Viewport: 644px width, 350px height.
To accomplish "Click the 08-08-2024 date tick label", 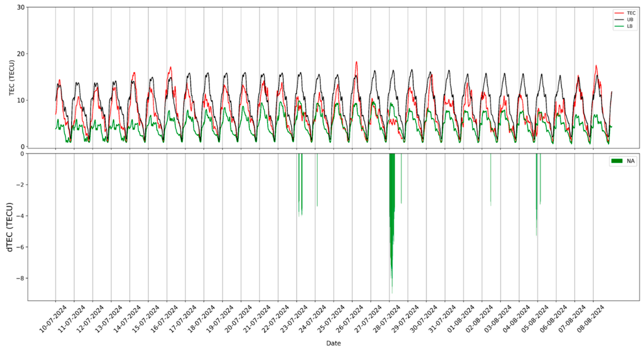I will click(591, 319).
